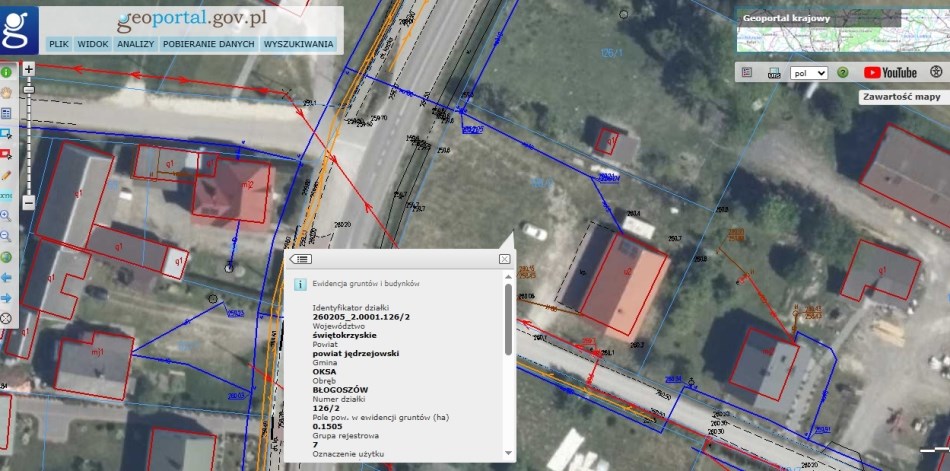Close the parcel information popup
This screenshot has width=950, height=471.
[x=504, y=259]
